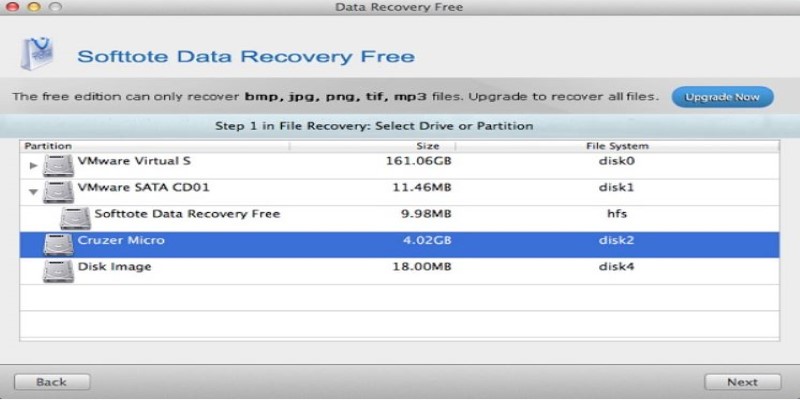Click the Upgrade Now button
The width and height of the screenshot is (800, 400).
pyautogui.click(x=722, y=97)
